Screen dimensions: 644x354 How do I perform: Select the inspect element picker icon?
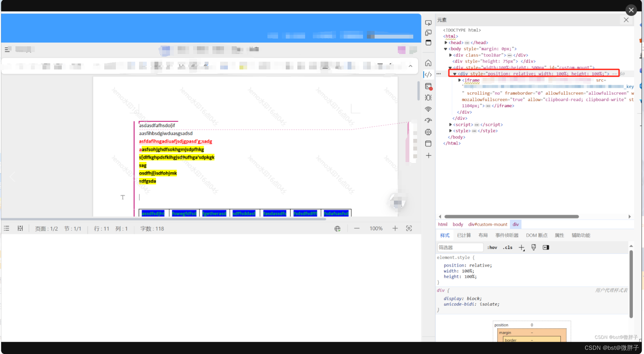(428, 23)
